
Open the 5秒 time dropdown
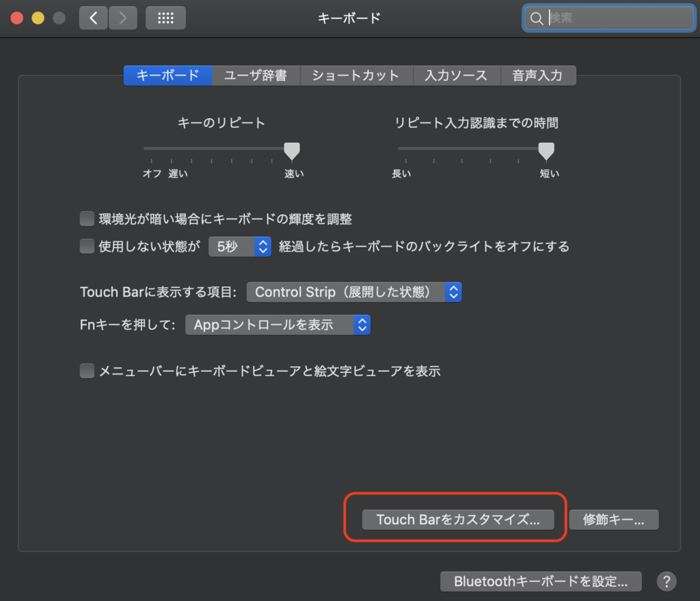240,246
